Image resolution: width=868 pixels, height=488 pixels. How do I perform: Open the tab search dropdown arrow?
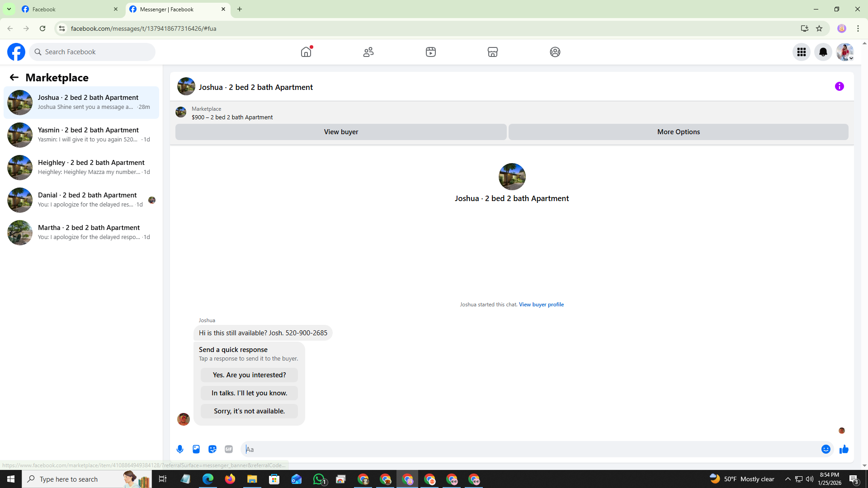point(9,9)
